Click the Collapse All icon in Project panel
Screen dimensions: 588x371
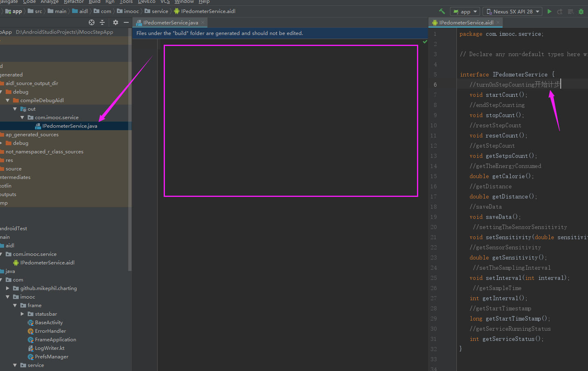pos(102,22)
